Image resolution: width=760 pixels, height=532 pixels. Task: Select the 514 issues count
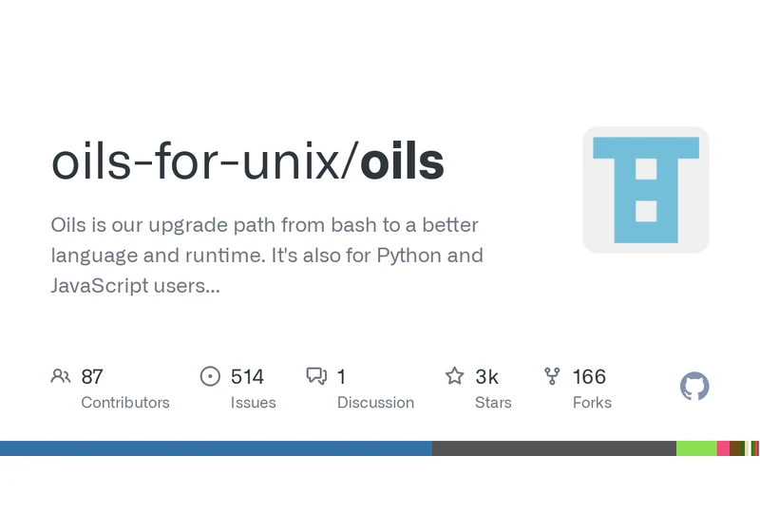tap(247, 376)
